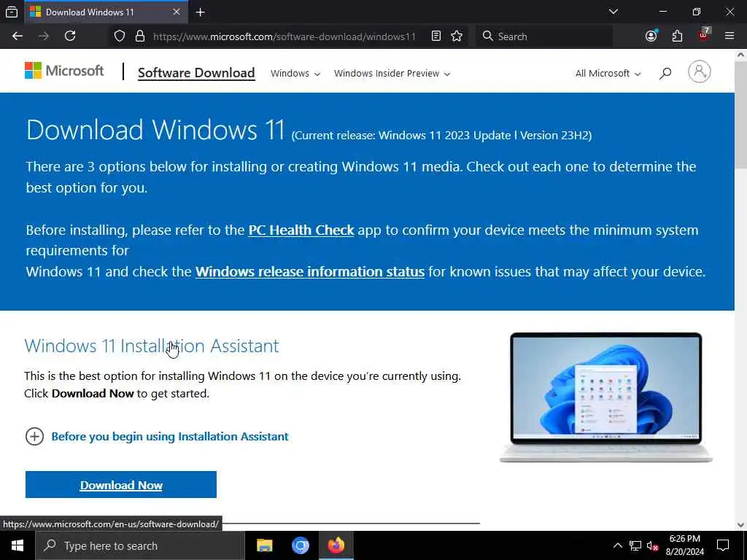Show hidden system tray icons
The image size is (747, 560).
point(617,545)
